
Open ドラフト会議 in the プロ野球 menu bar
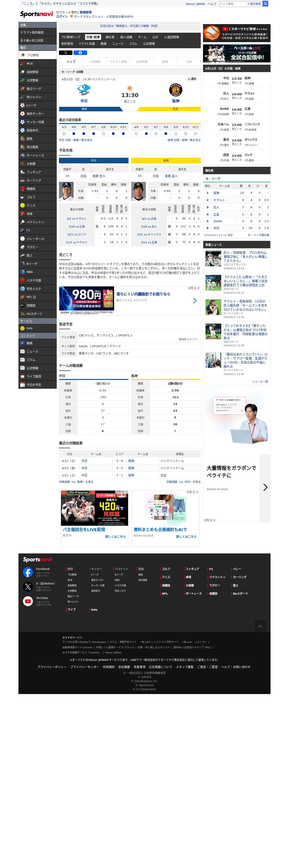click(87, 44)
